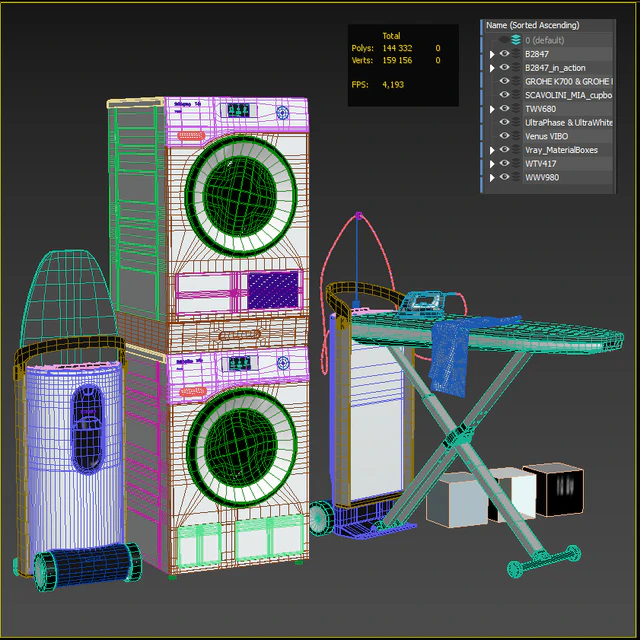Click the layer stack icon next to Venus VIBO
The image size is (640, 640).
pyautogui.click(x=516, y=136)
